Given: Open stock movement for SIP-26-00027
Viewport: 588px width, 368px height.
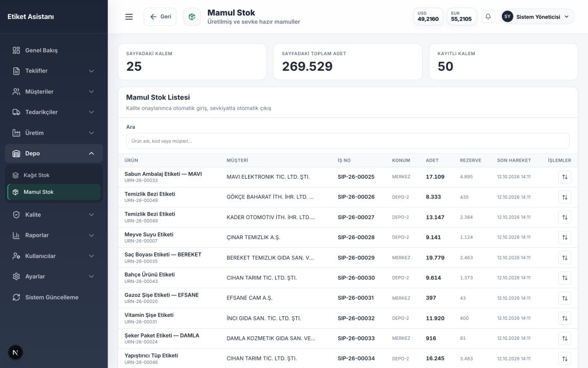Looking at the screenshot, I should (564, 217).
